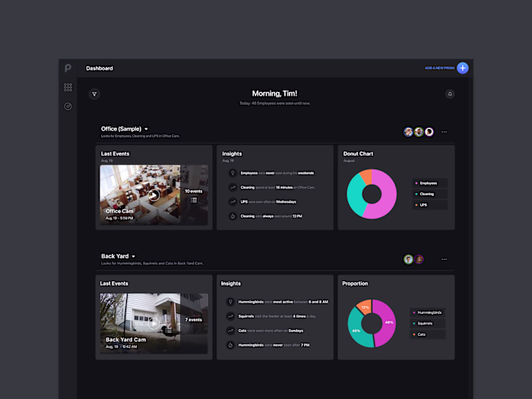Screen dimensions: 532x399
Task: Click the 10 events label
Action: [193, 192]
